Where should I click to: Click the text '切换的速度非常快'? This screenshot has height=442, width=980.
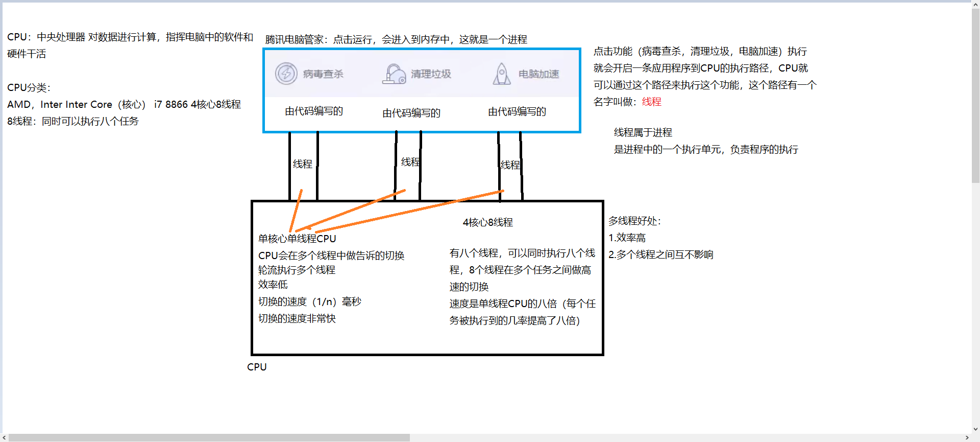pos(297,318)
